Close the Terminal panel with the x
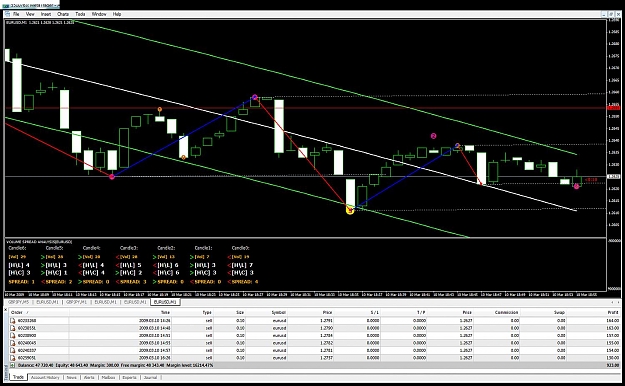Screen dimensions: 625x386 click(6, 310)
